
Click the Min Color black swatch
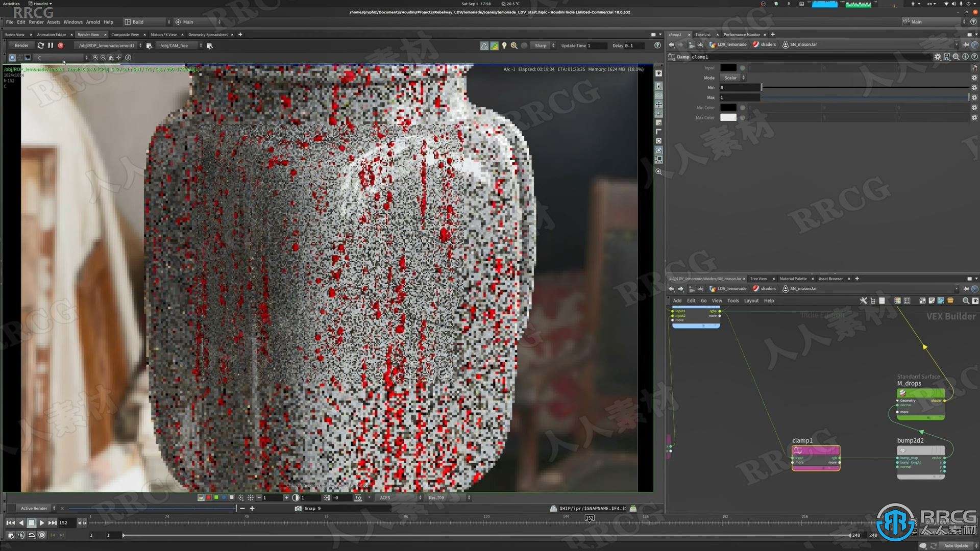[x=728, y=108]
